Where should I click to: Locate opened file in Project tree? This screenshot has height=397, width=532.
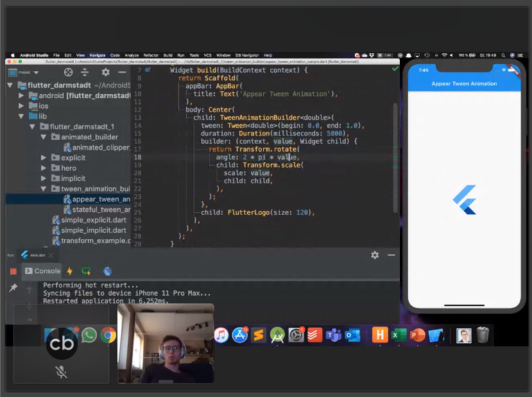click(68, 72)
